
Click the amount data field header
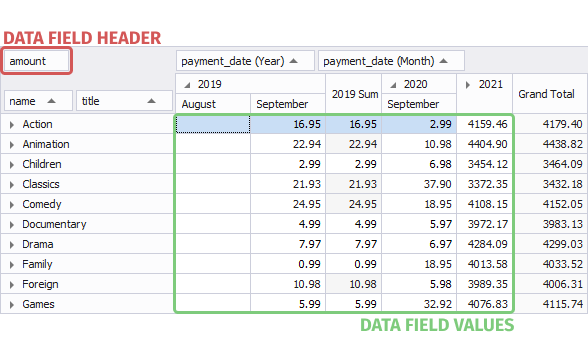tap(36, 61)
